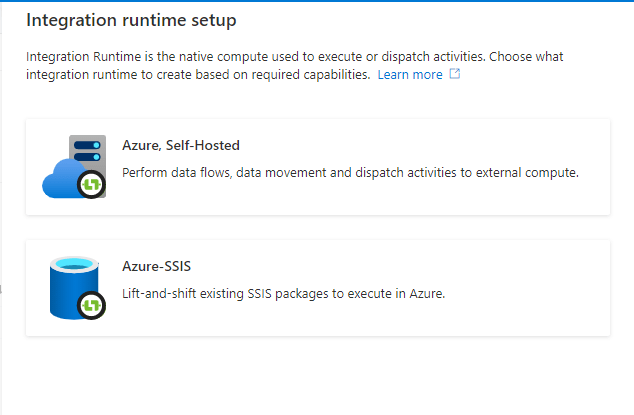Choose the Azure-SSIS title
The image size is (634, 415).
[156, 266]
